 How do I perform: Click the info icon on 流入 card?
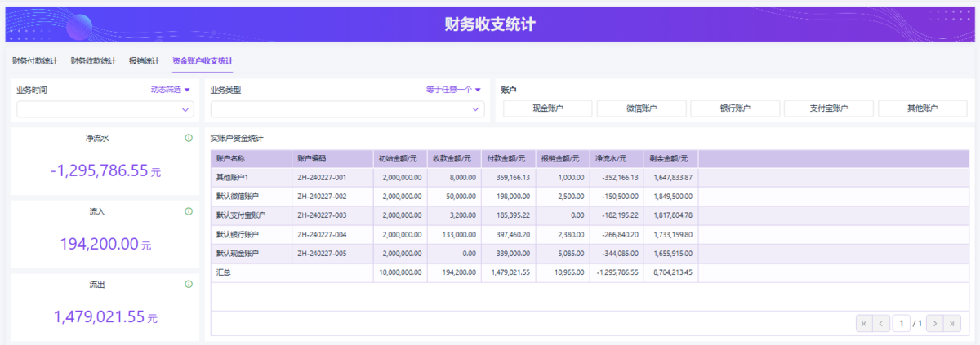point(189,211)
